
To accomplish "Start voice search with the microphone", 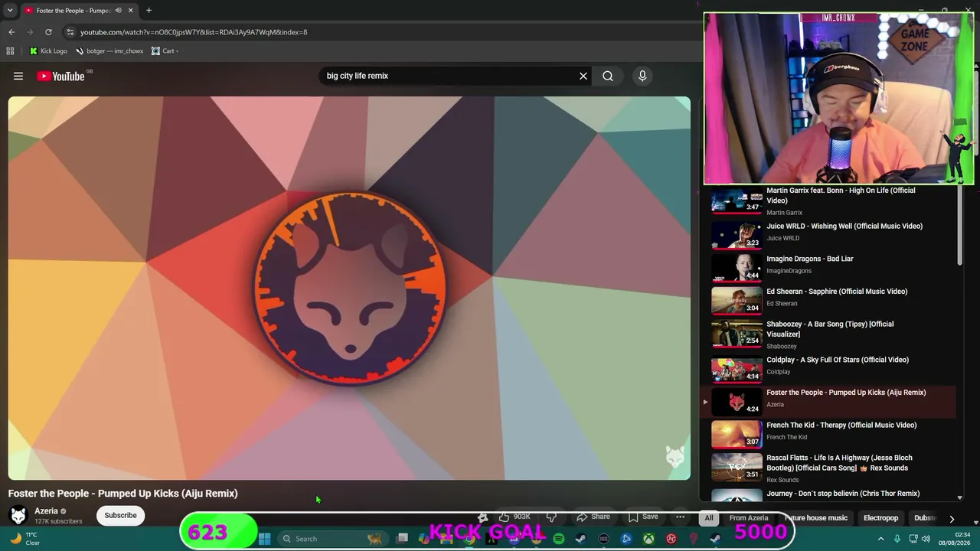I will 642,76.
